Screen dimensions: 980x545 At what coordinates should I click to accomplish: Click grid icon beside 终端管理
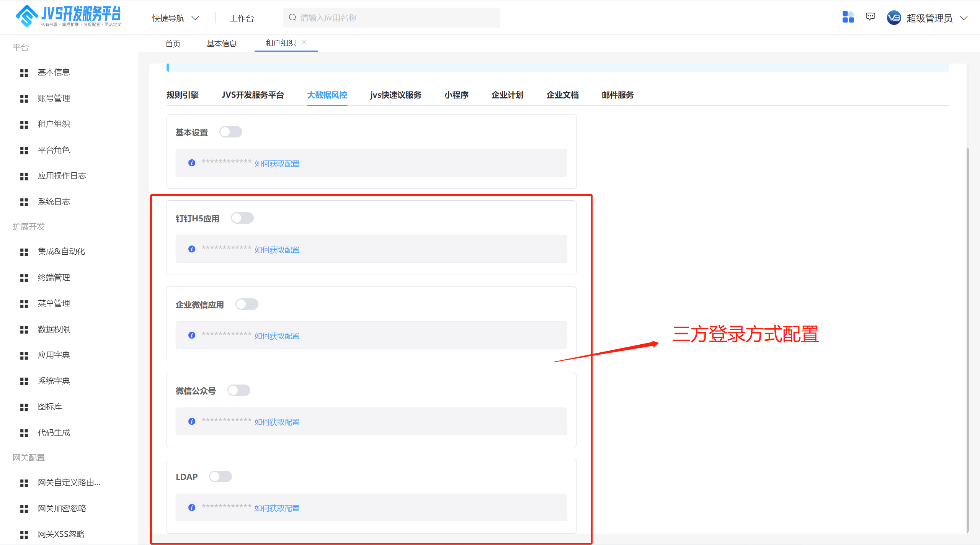click(x=24, y=278)
